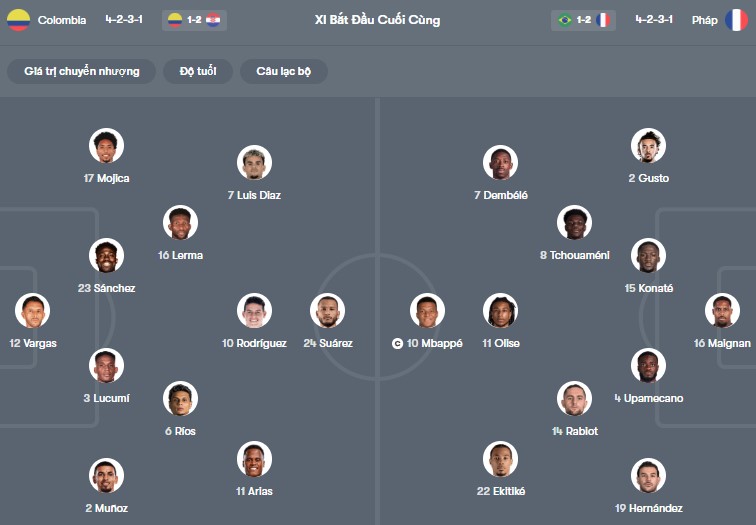The width and height of the screenshot is (756, 525).
Task: Open the Ekitiké player name link
Action: 501,491
